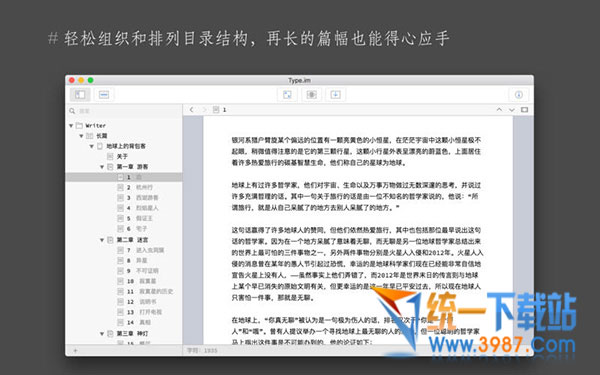The image size is (600, 375).
Task: Click the Writer folder icon
Action: pos(79,126)
